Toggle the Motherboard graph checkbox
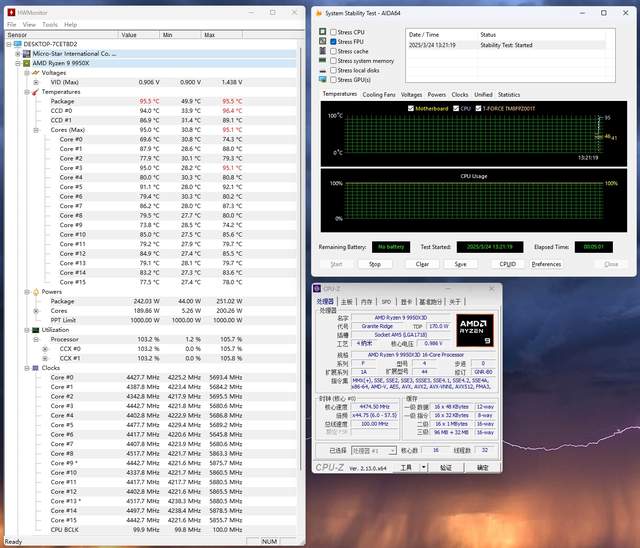 click(x=411, y=108)
